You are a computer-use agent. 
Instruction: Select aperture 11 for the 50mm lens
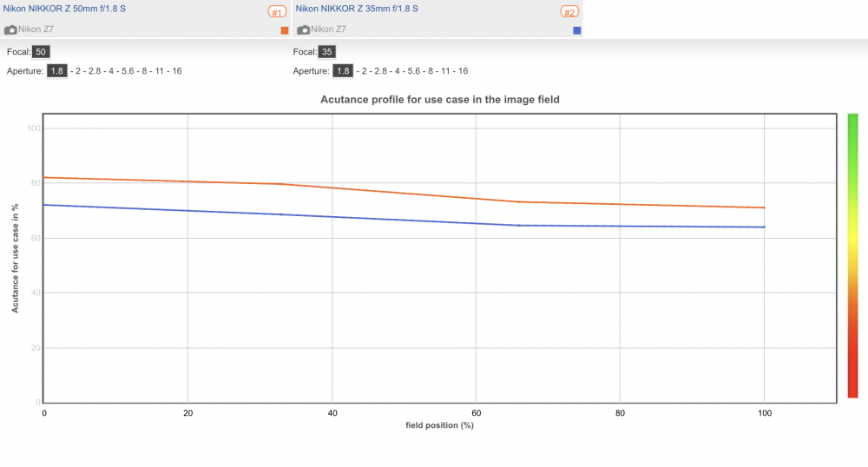click(x=160, y=71)
